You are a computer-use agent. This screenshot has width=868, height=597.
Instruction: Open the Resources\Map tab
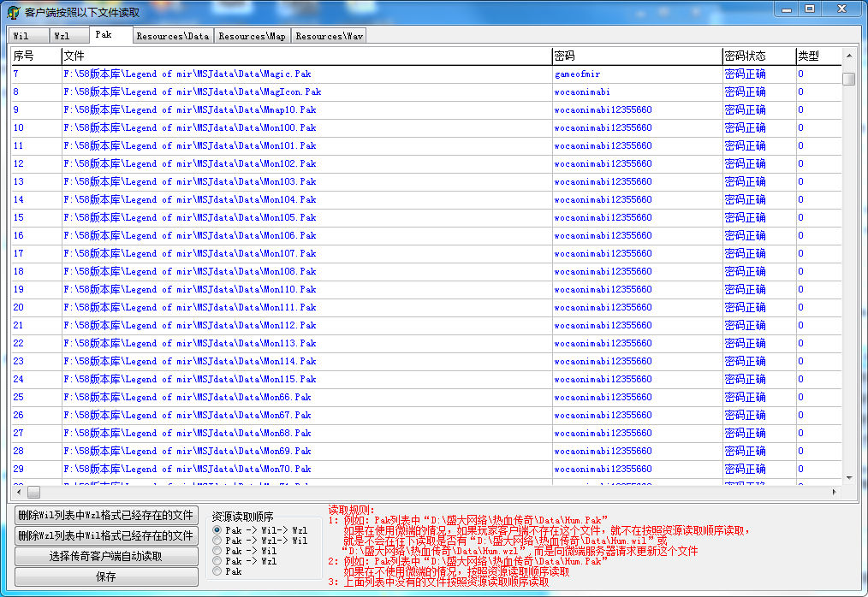tap(252, 36)
